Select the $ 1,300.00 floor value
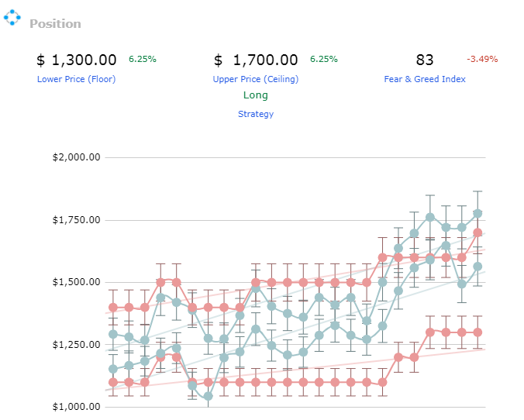 click(77, 60)
